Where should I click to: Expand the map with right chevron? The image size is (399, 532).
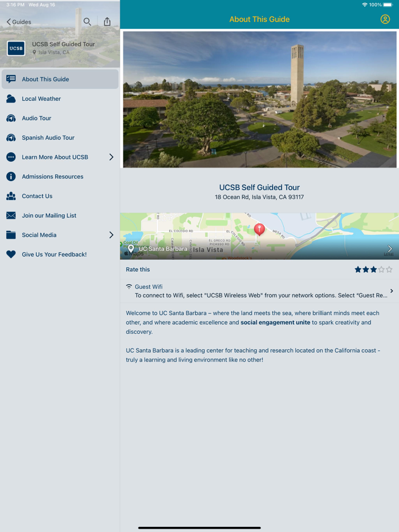tap(390, 248)
